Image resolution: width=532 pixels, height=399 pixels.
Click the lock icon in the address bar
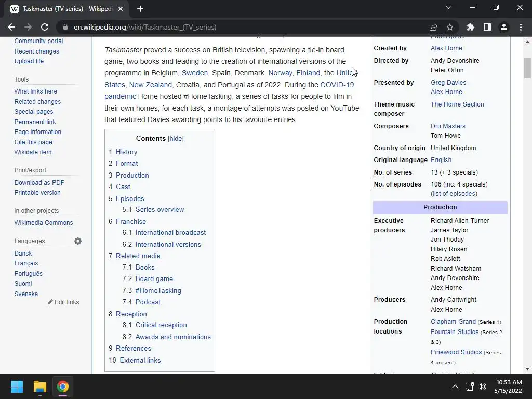[x=65, y=27]
